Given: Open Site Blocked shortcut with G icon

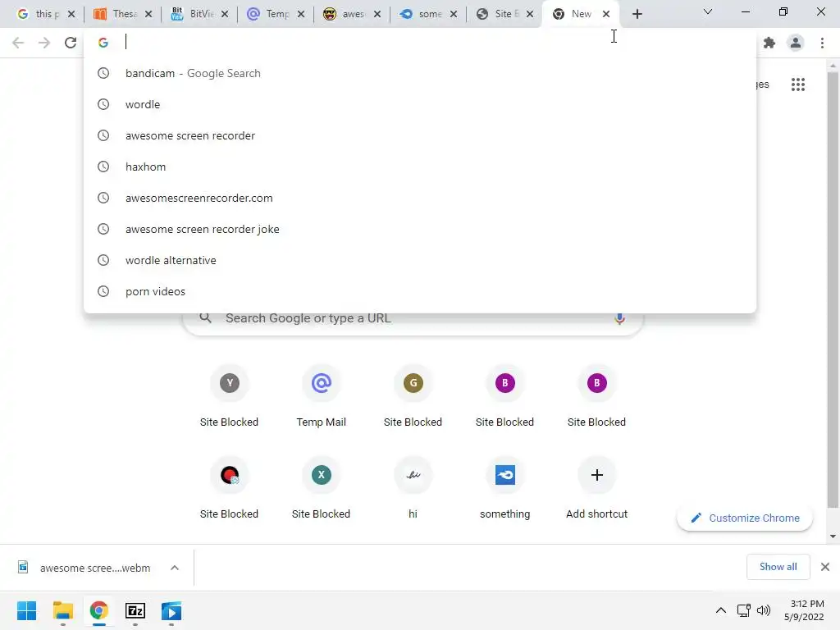Looking at the screenshot, I should point(413,397).
